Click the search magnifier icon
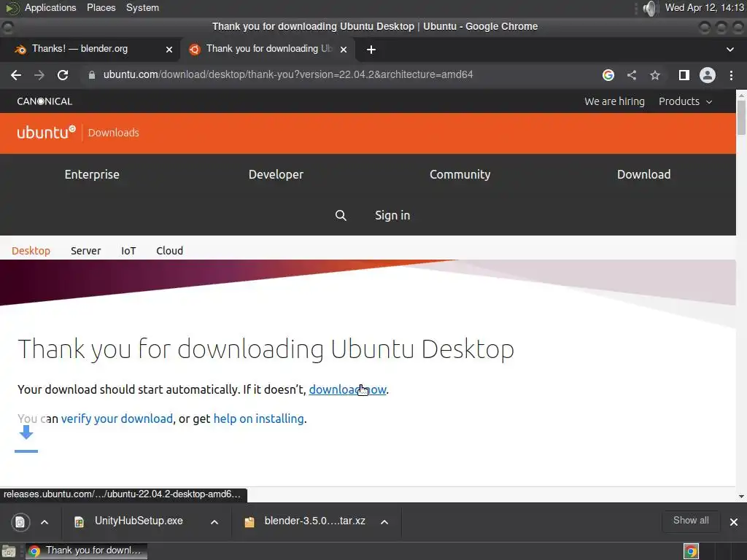Viewport: 747px width, 560px height. coord(341,216)
